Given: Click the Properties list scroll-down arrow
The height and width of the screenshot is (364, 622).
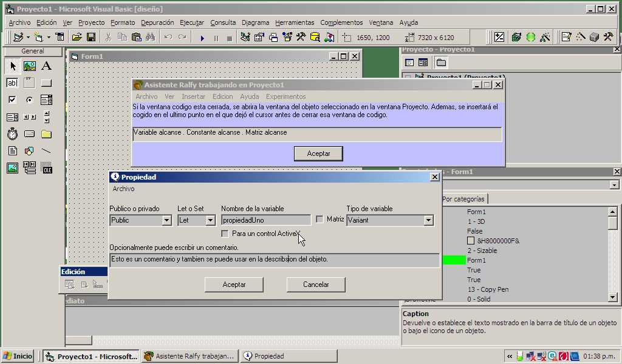Looking at the screenshot, I should (612, 297).
